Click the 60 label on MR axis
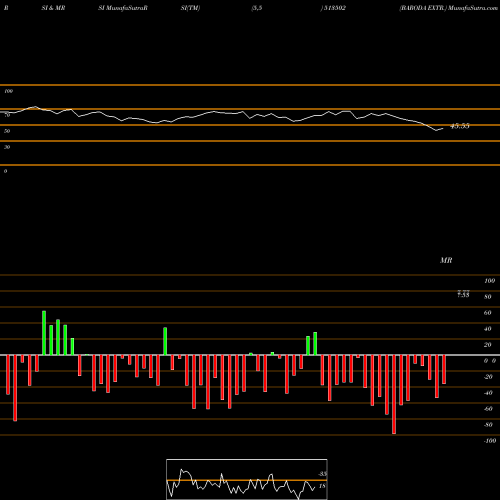500x500 pixels. coord(488,313)
